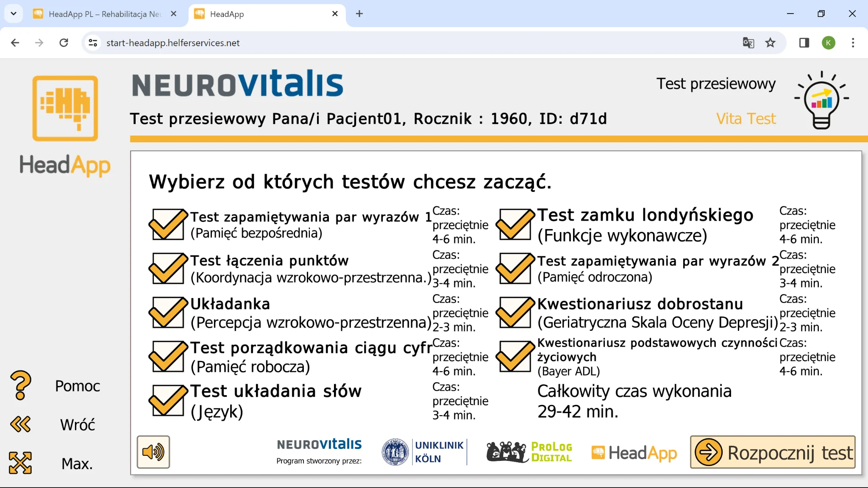Click the Funkcje wykonawcze label
Screen dimensions: 868x488
(x=622, y=236)
